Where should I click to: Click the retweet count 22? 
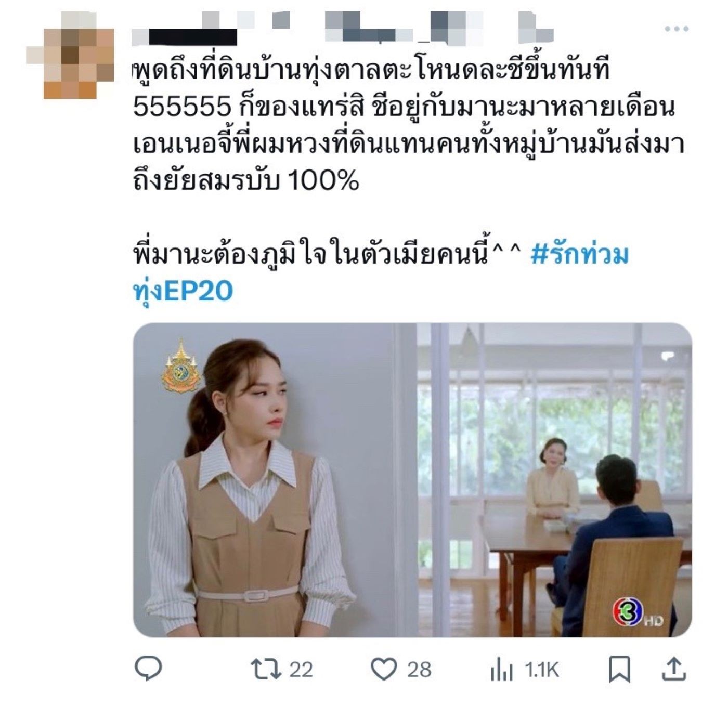301,669
